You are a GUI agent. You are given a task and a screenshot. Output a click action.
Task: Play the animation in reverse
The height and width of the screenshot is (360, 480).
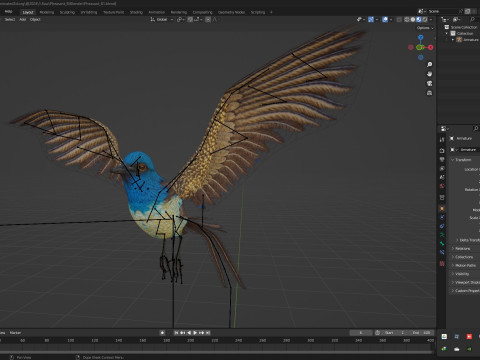tap(189, 333)
